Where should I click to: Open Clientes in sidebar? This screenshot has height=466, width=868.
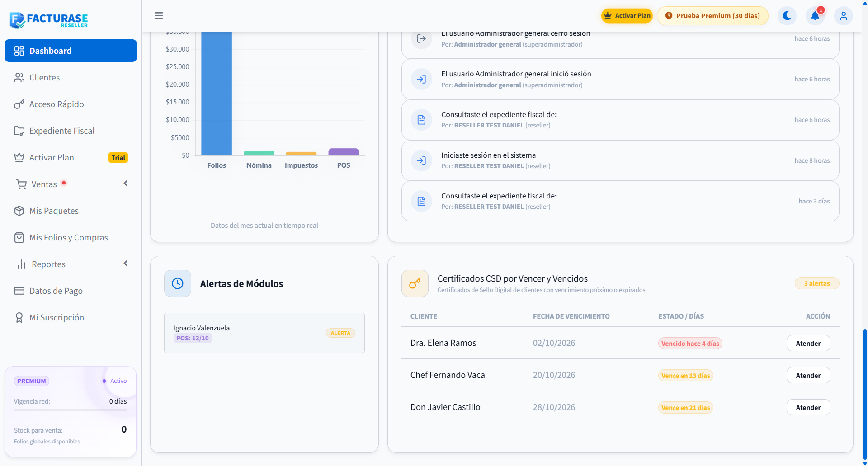[x=71, y=77]
